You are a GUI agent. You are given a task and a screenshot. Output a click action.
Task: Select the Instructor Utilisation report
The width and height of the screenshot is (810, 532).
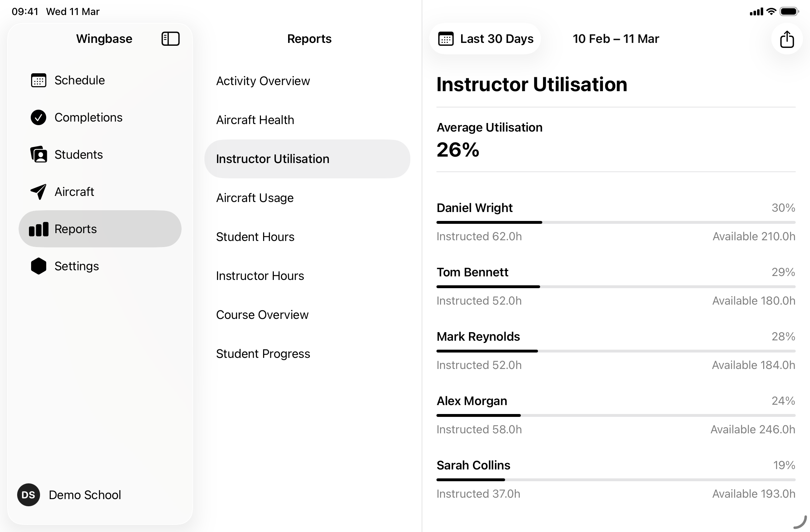307,159
